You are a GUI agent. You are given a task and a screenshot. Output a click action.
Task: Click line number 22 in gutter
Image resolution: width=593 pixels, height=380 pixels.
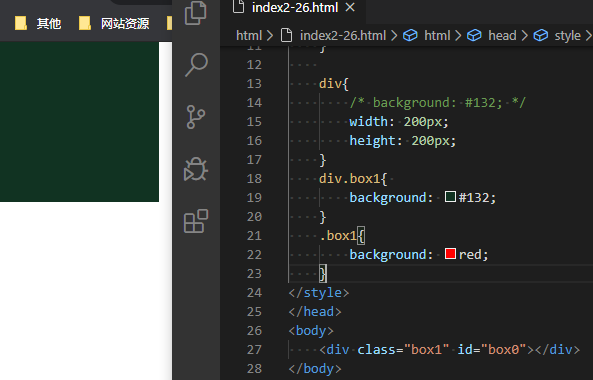tap(254, 254)
